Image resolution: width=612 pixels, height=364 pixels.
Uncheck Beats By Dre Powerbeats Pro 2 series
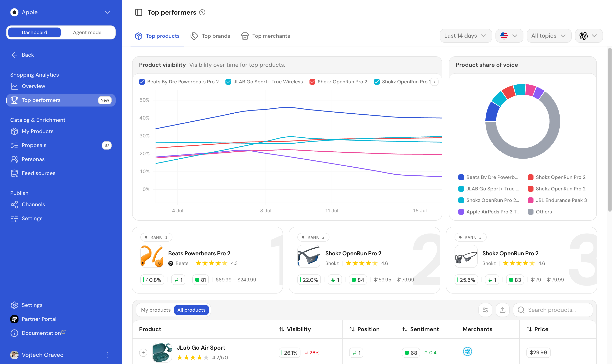(142, 82)
